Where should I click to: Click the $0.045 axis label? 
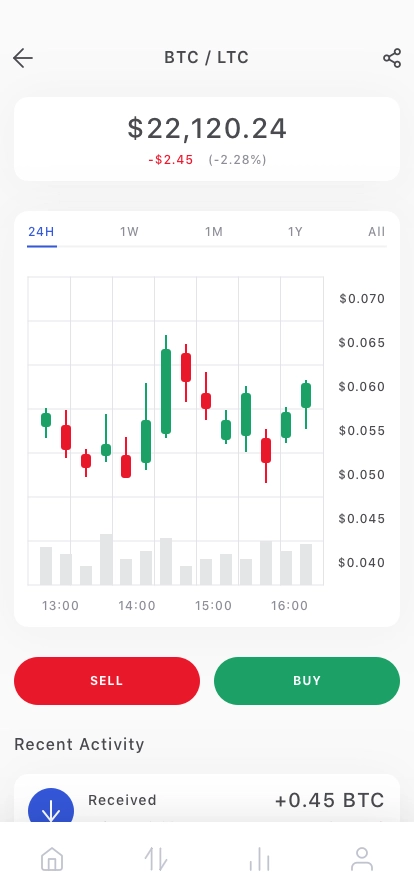coord(362,518)
